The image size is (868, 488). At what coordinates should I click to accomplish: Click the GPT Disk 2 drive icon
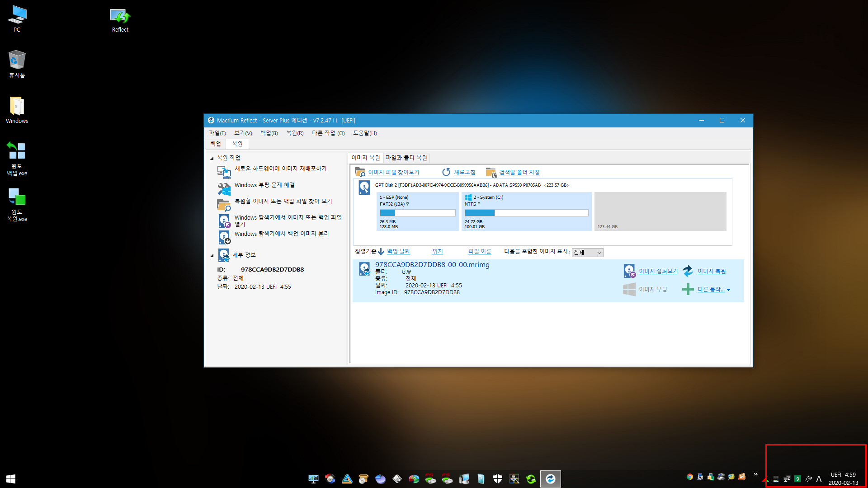click(364, 188)
